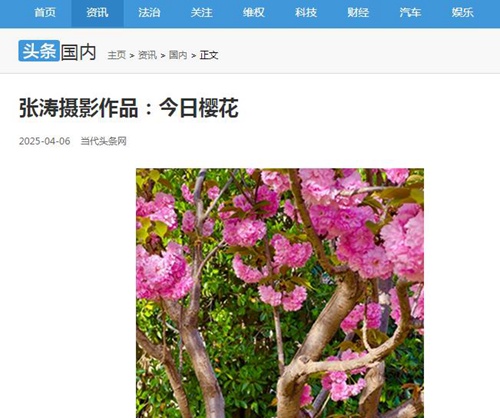Click the blue 头条 logo badge
Image resolution: width=500 pixels, height=418 pixels.
[39, 51]
